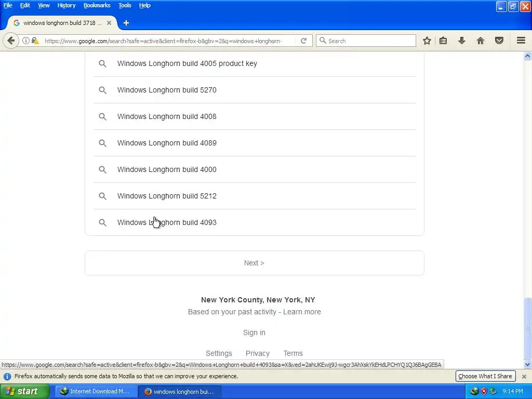Screen dimensions: 532x399
Task: Click the Firefox taskbar button
Action: [180, 392]
